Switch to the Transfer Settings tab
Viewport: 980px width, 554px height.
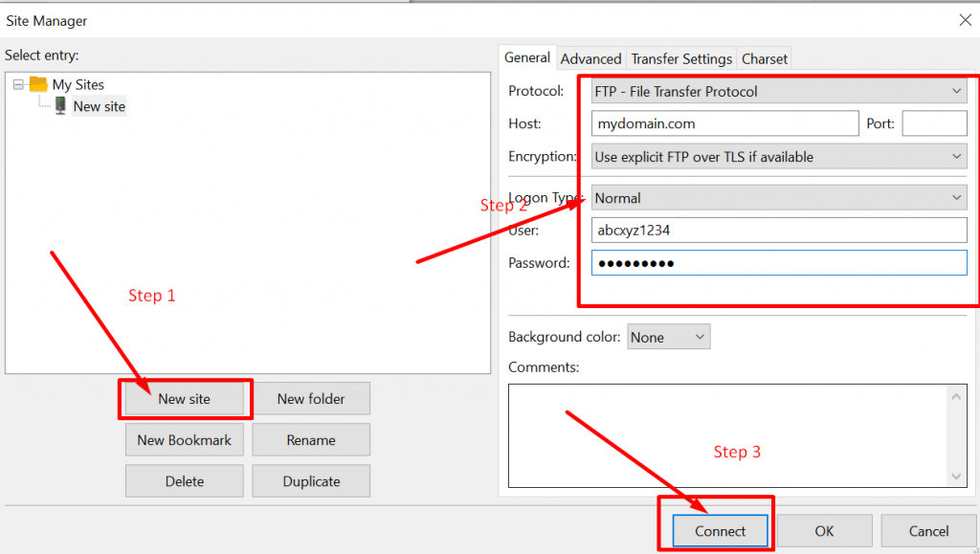681,58
